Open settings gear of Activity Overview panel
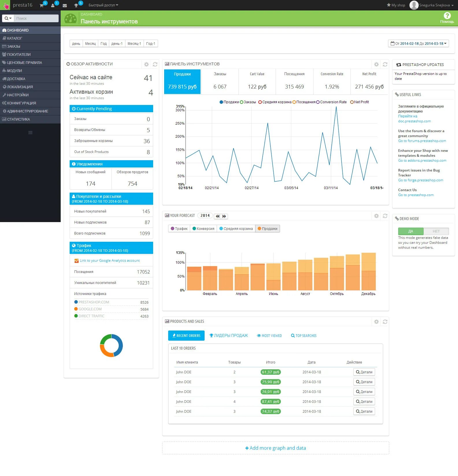The height and width of the screenshot is (476, 458). (147, 64)
